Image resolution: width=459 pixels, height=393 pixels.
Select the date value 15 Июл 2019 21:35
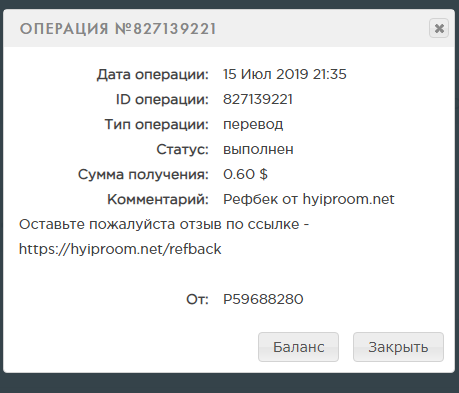pos(285,74)
